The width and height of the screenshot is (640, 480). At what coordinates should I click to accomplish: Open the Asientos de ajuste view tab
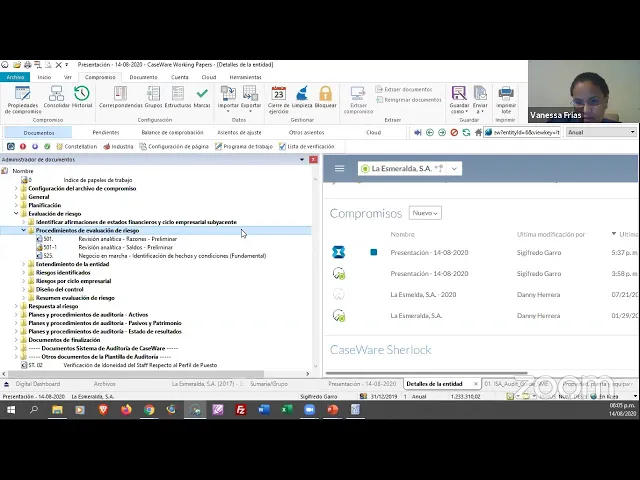(239, 133)
